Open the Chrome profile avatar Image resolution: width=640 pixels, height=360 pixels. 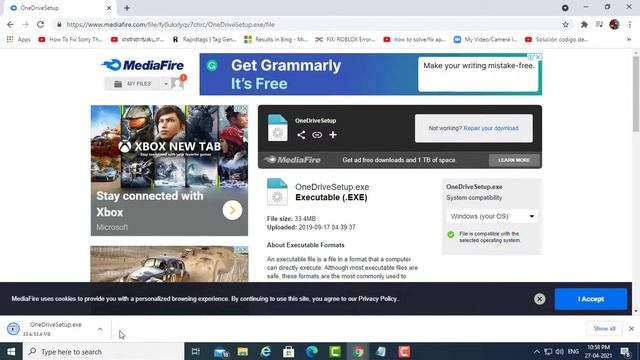(614, 24)
